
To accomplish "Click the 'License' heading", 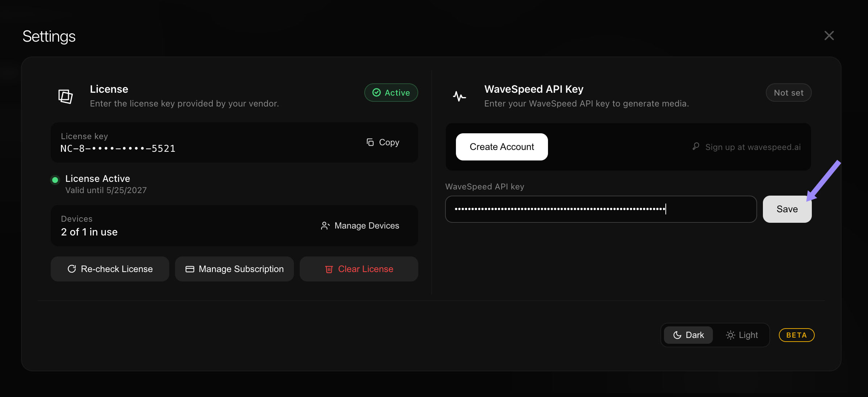I will 109,89.
